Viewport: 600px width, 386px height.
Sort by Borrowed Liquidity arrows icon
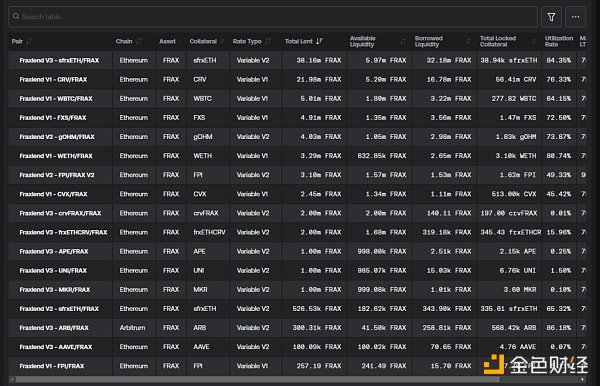coord(468,41)
